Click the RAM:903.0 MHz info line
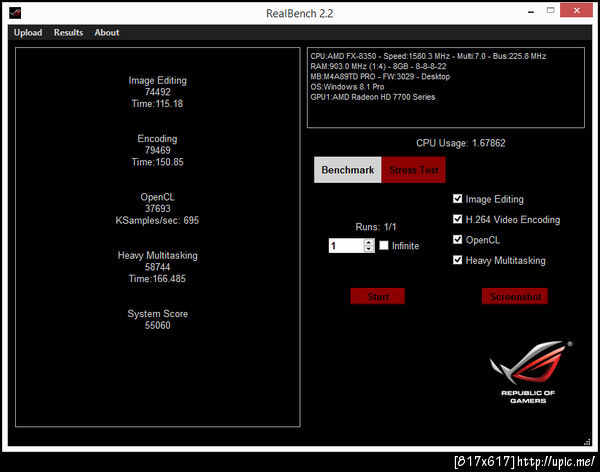Screen dimensions: 600x472 (378, 66)
